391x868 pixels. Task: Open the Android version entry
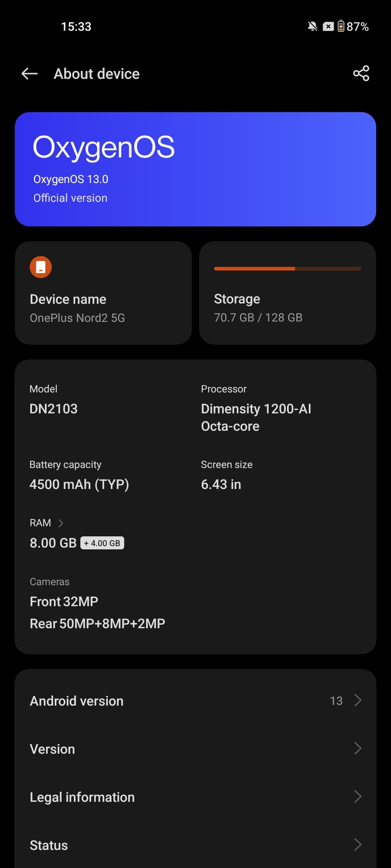[x=77, y=701]
